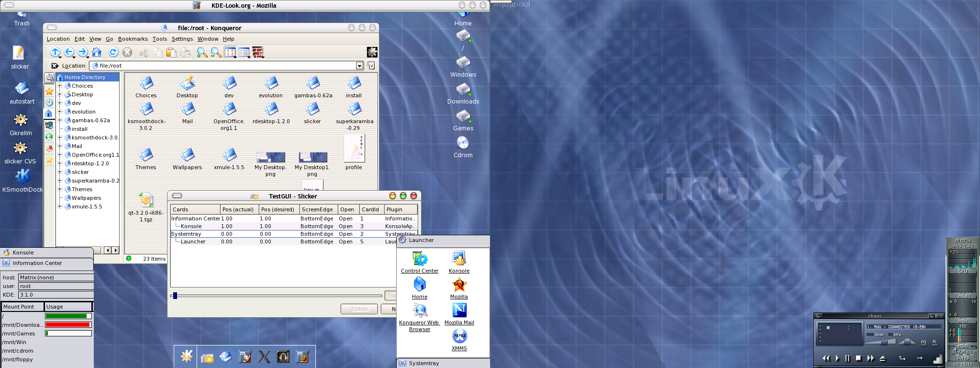This screenshot has width=980, height=368.
Task: Open Mozilla Mail from the Launcher panel
Action: pyautogui.click(x=459, y=314)
